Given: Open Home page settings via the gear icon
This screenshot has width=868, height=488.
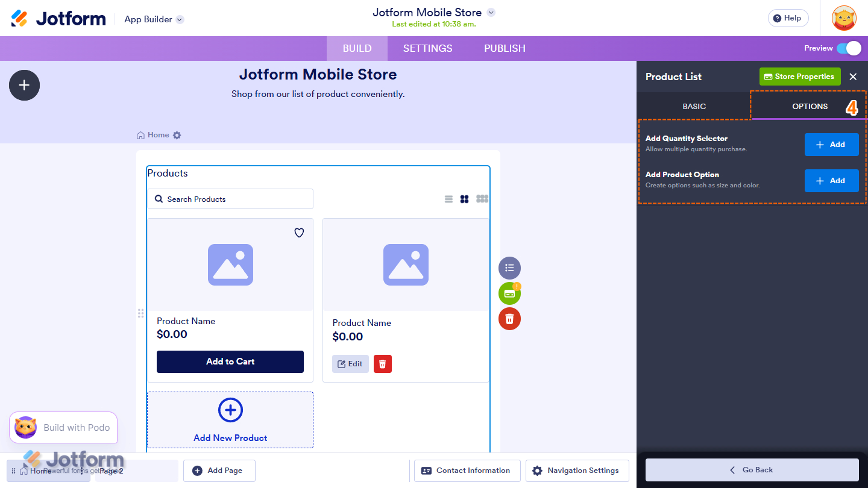Looking at the screenshot, I should point(176,135).
